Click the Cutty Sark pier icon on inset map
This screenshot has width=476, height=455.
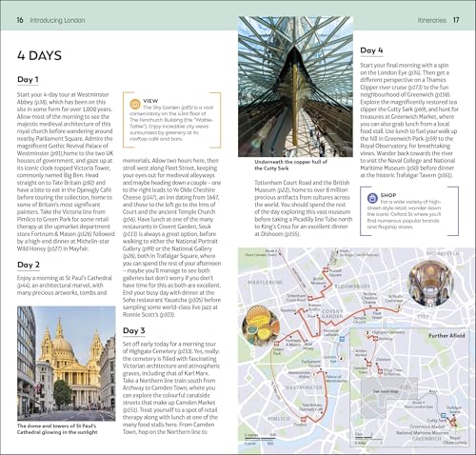[444, 415]
